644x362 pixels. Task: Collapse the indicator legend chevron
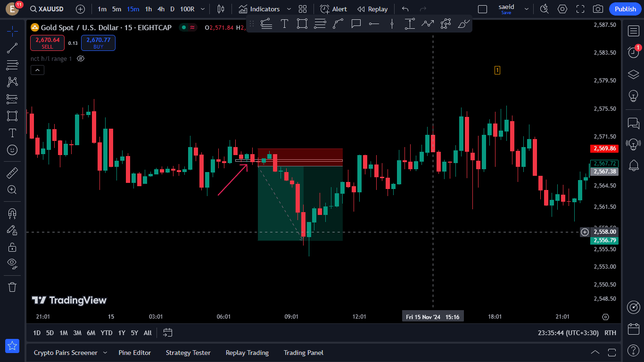pos(37,70)
